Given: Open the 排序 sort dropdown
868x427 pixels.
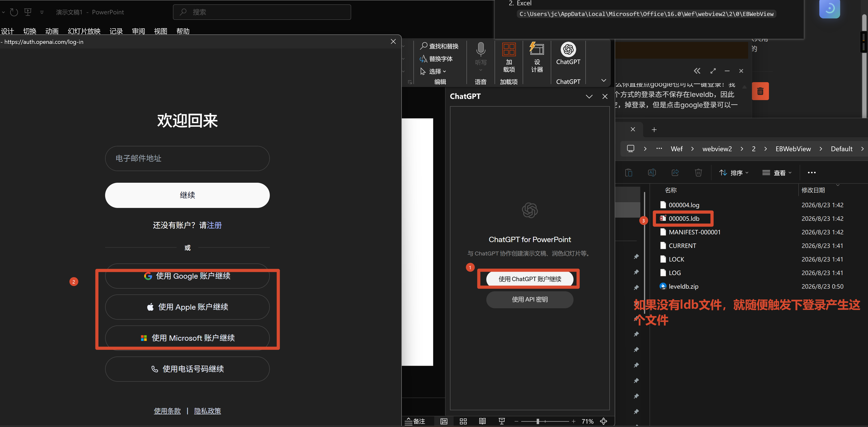Looking at the screenshot, I should [734, 173].
